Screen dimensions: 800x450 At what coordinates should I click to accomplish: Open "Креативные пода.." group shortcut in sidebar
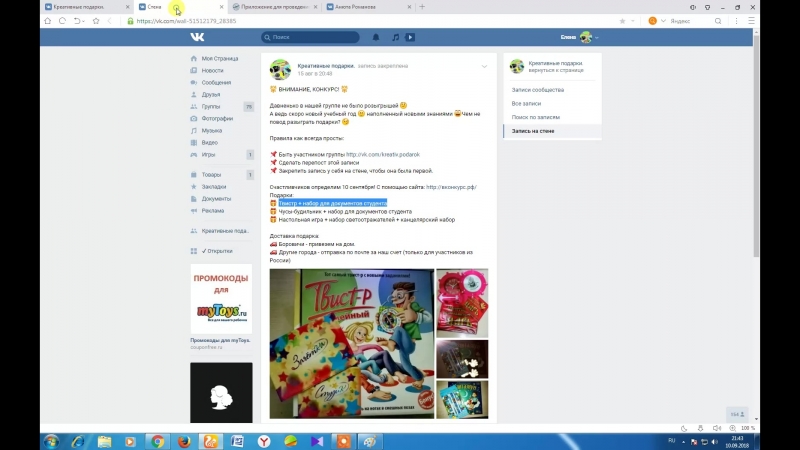tap(225, 231)
